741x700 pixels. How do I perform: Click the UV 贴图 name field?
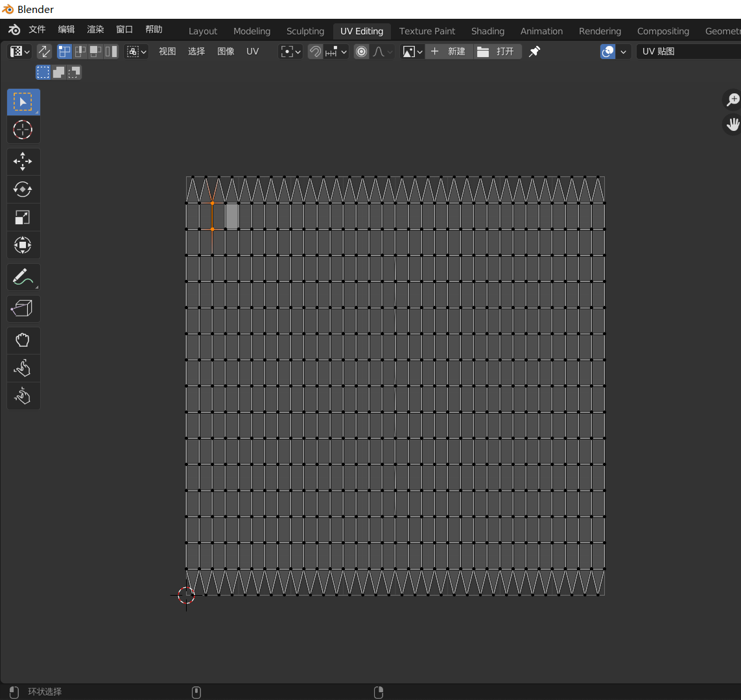(x=687, y=51)
